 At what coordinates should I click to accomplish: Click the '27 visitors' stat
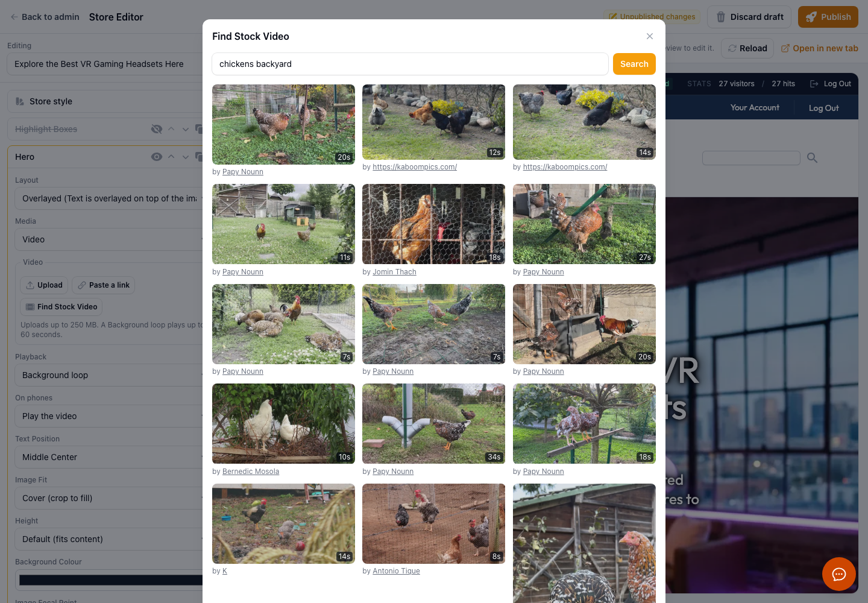737,84
